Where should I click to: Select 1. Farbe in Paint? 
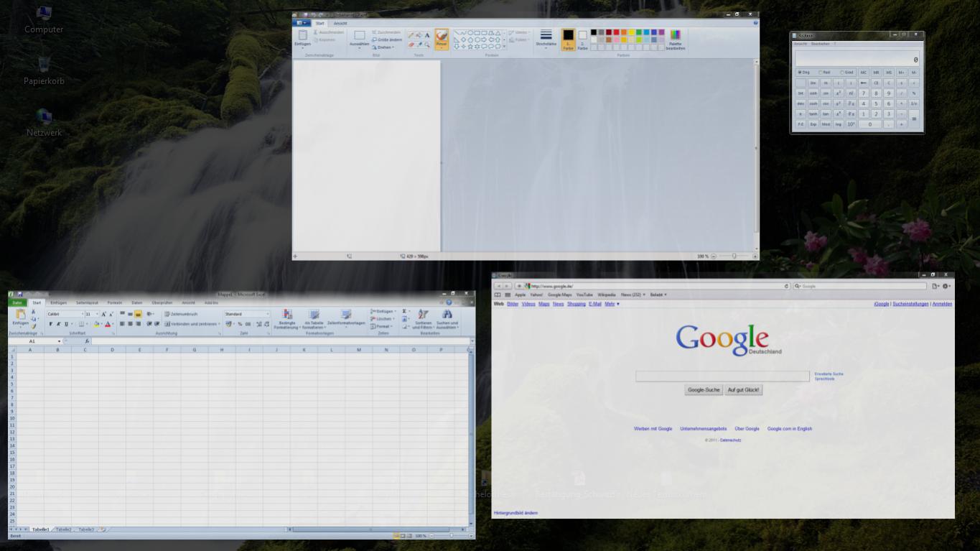pyautogui.click(x=568, y=40)
